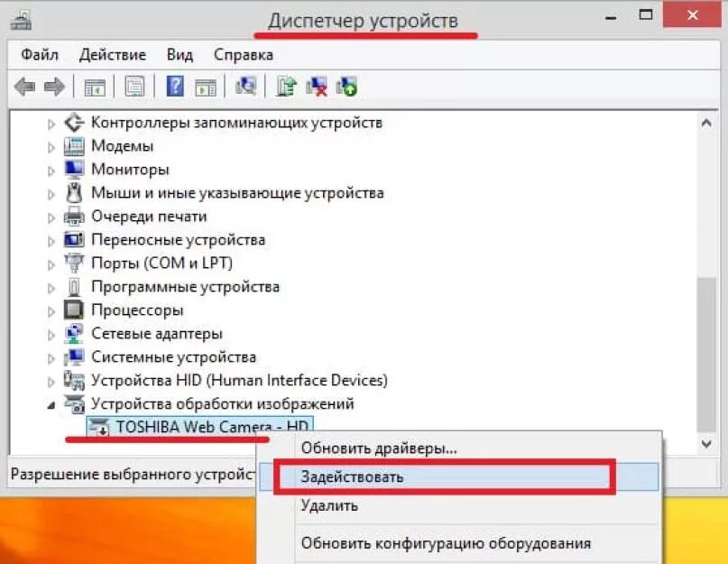The image size is (728, 564).
Task: Open the Файл menu
Action: (40, 55)
